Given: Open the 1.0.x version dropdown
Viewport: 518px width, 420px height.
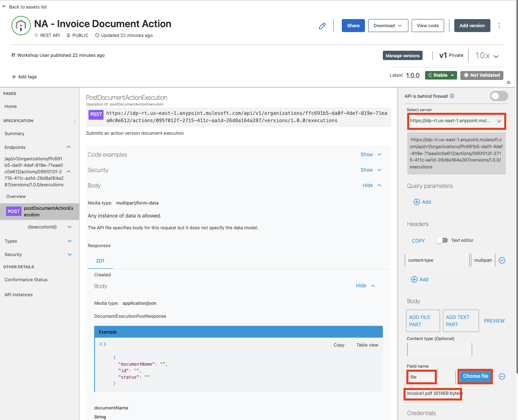Looking at the screenshot, I should click(487, 56).
